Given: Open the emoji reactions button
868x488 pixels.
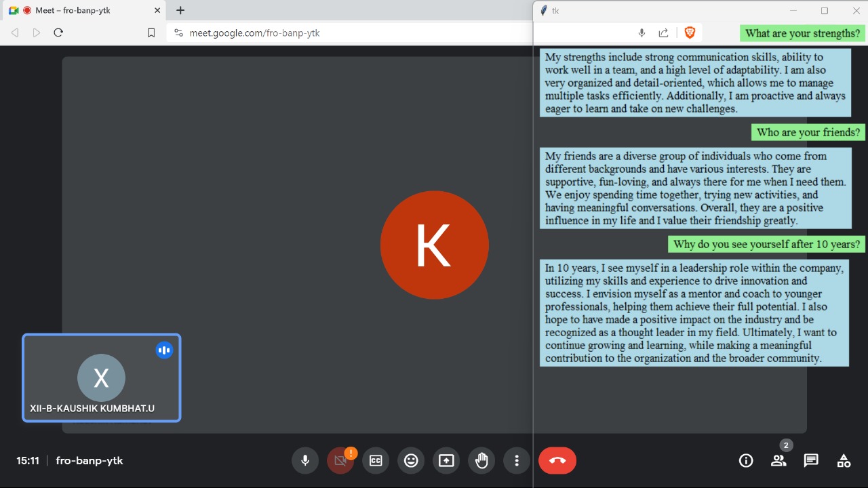Looking at the screenshot, I should [411, 461].
